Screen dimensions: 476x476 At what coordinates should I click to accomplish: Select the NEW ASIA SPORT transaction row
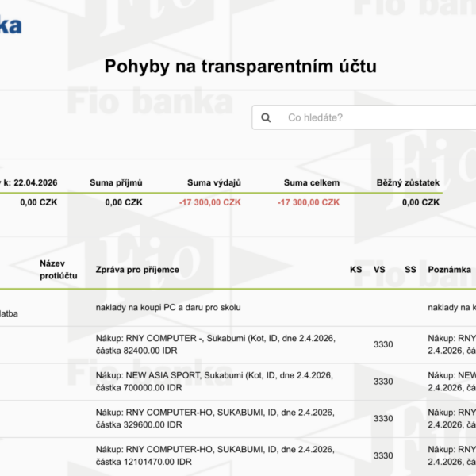click(215, 382)
